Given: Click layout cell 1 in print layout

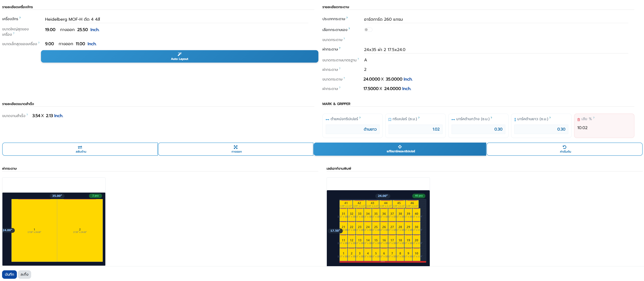Looking at the screenshot, I should point(344,254).
